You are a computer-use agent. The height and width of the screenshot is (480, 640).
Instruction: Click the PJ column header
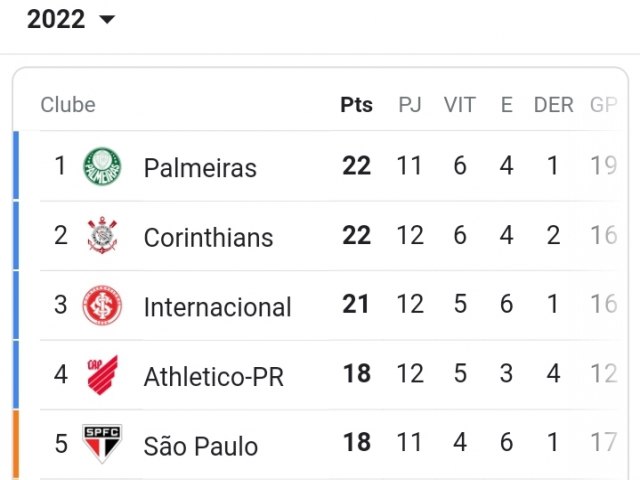[x=410, y=105]
